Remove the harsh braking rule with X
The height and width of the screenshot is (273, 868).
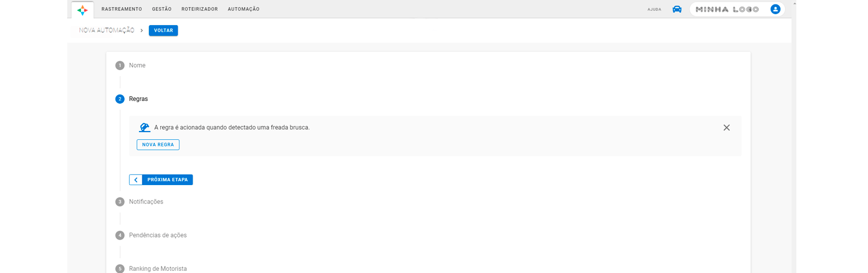(x=726, y=128)
